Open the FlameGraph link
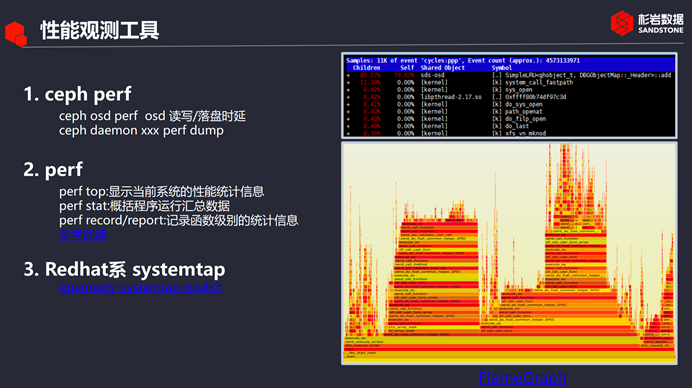The width and height of the screenshot is (692, 388). [522, 378]
